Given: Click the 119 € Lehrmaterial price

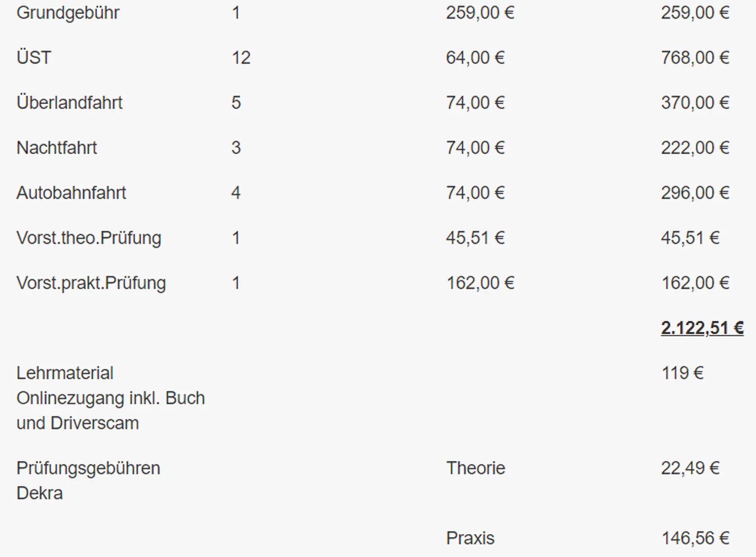Looking at the screenshot, I should pyautogui.click(x=682, y=373).
